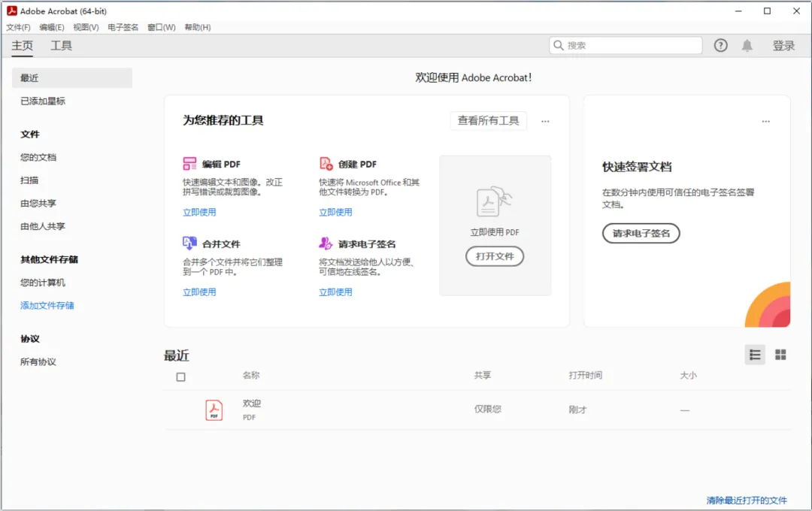
Task: Open the 帮助(H) menu
Action: click(198, 28)
